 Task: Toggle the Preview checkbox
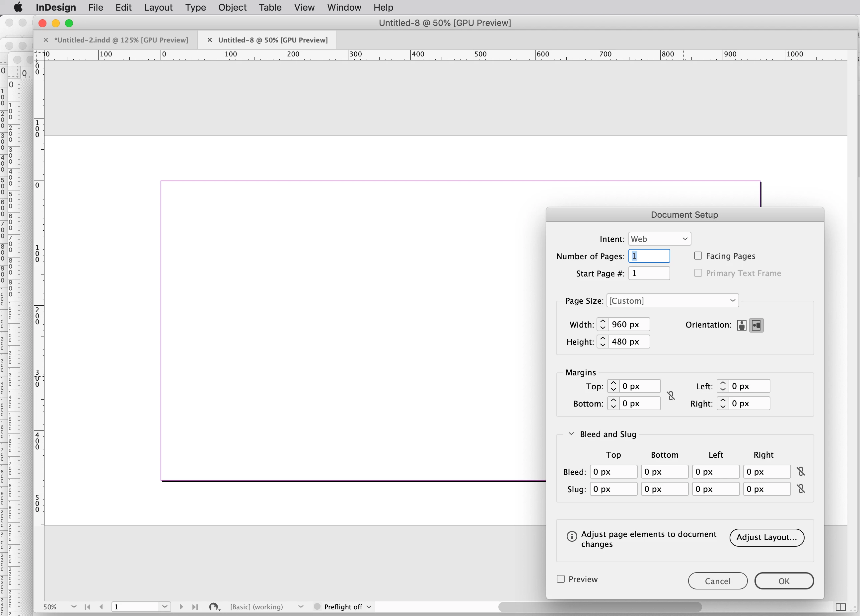(x=560, y=579)
